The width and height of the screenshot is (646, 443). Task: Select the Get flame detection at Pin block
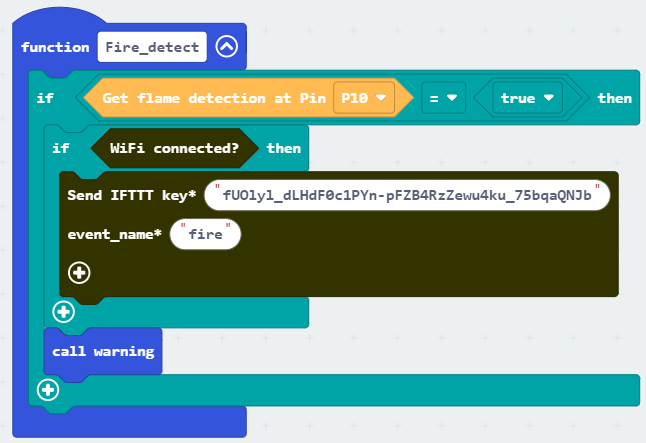point(214,98)
